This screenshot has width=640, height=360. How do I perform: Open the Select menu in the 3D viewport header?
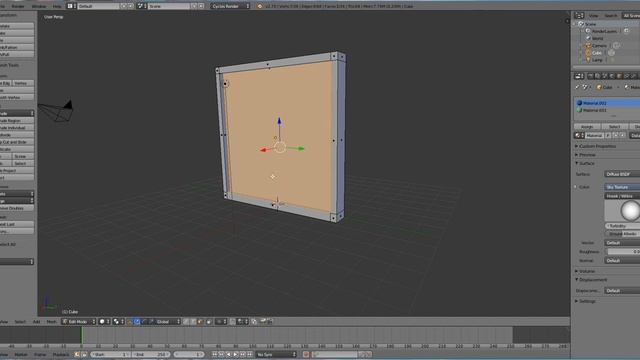(20, 322)
